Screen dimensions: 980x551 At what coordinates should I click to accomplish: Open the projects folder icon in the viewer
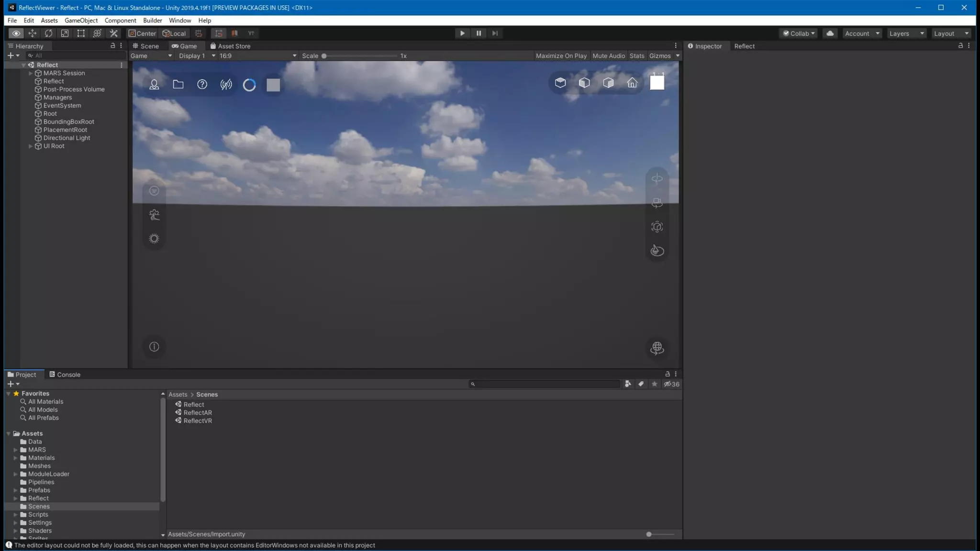[x=178, y=85]
